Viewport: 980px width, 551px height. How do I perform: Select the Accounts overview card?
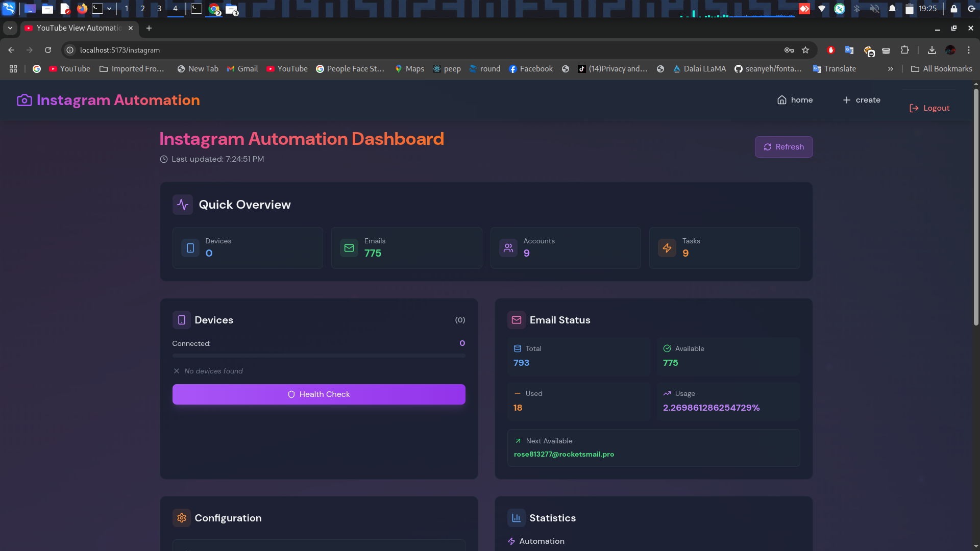(x=566, y=248)
